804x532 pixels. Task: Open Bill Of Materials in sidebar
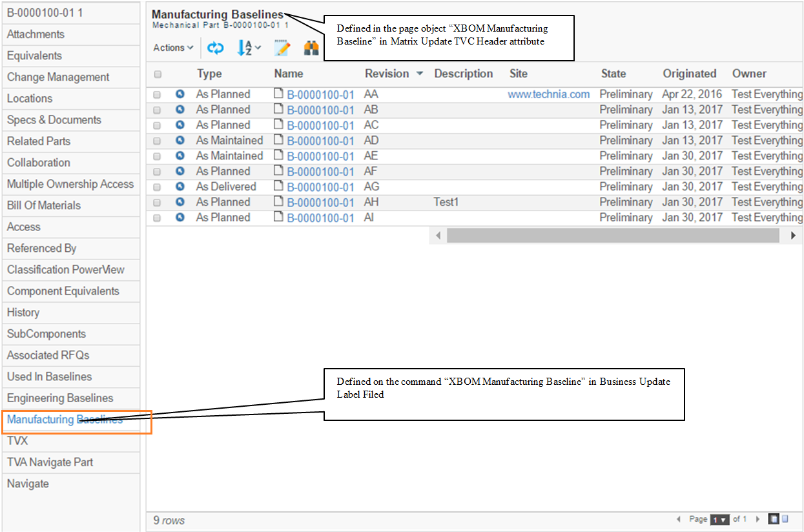[44, 205]
